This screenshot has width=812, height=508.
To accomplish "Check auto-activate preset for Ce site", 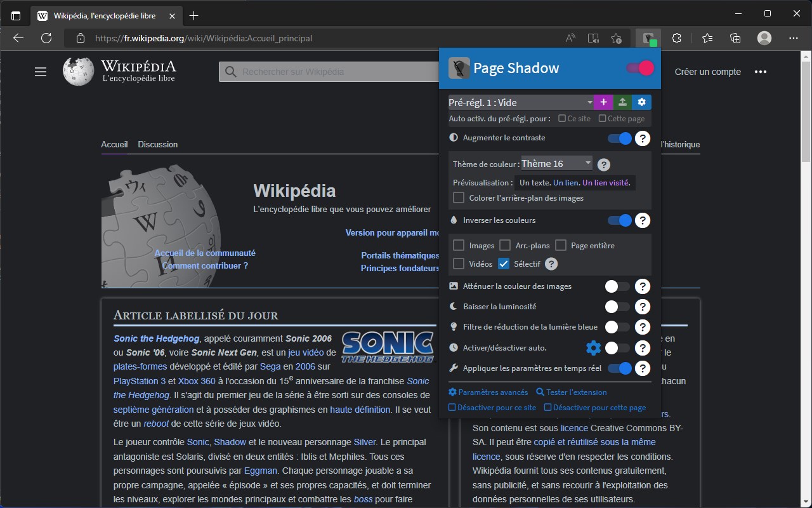I will 562,119.
